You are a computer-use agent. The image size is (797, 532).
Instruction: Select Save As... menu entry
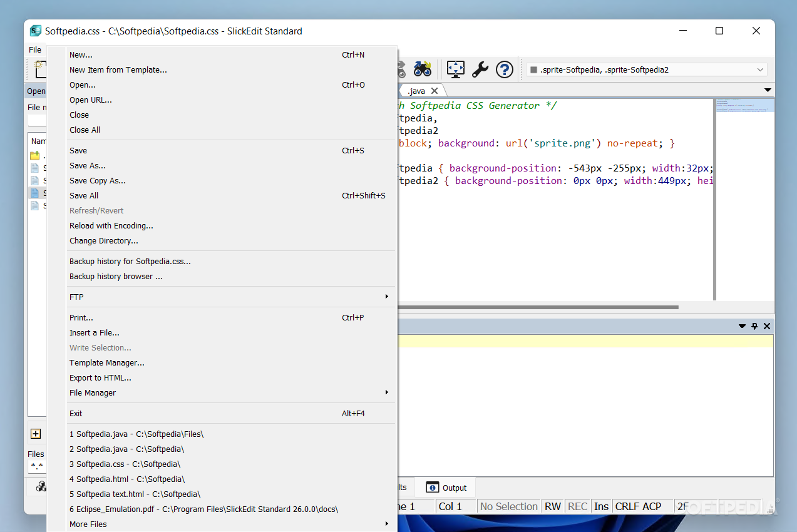pyautogui.click(x=231, y=165)
